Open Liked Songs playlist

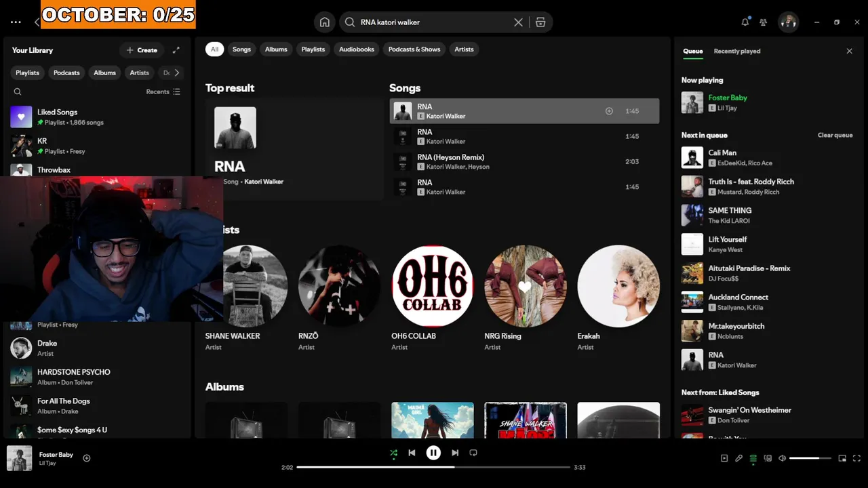(96, 117)
